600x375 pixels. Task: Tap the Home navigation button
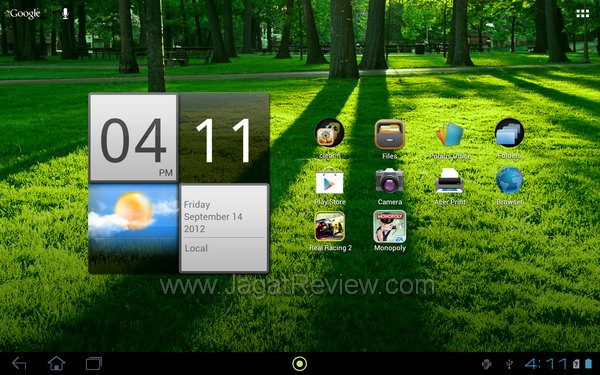point(56,363)
